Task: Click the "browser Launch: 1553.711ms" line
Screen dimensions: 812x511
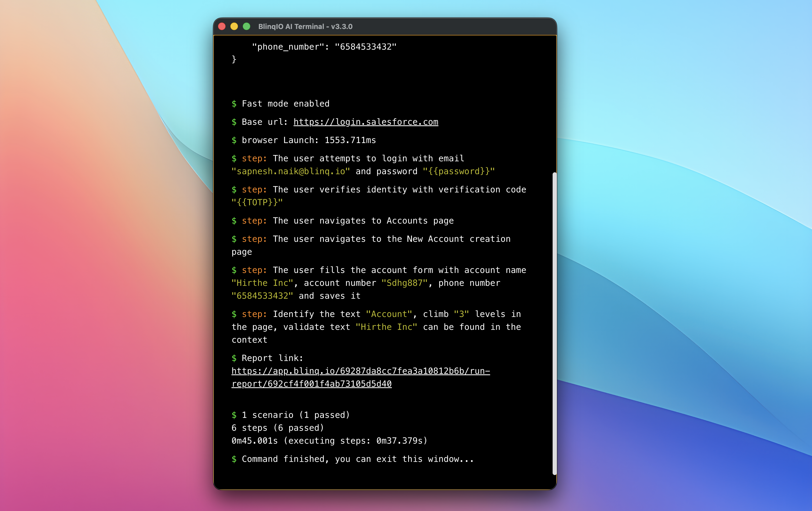Action: click(x=309, y=140)
